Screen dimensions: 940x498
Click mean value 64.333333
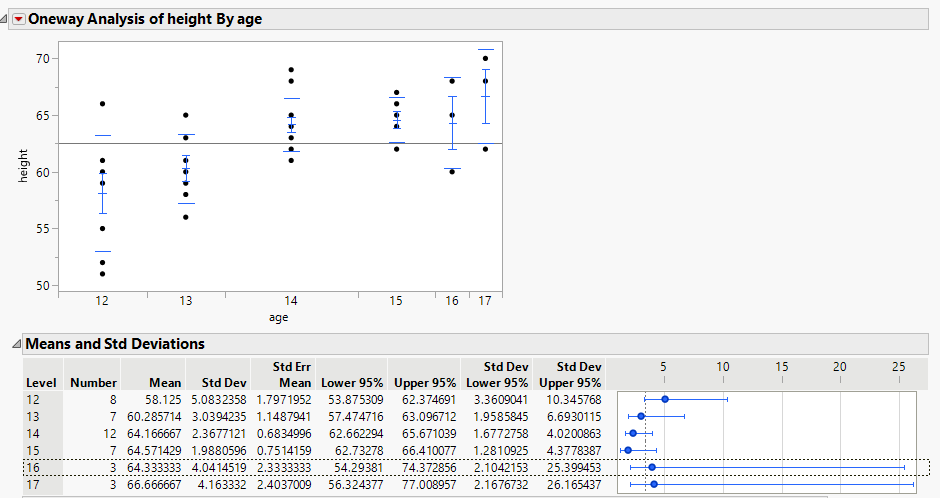[154, 467]
